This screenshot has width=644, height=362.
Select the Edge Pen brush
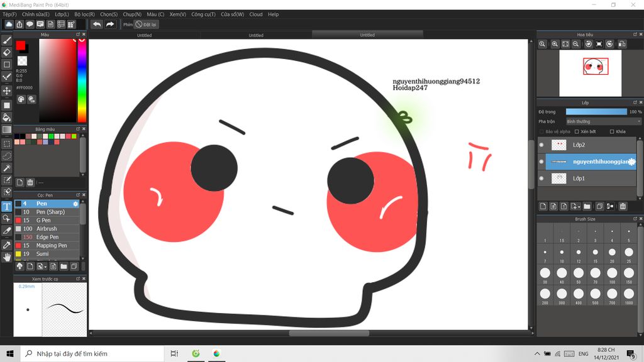tap(47, 237)
